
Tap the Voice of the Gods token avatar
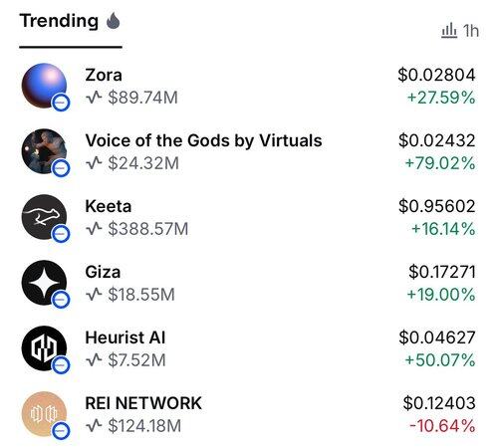pyautogui.click(x=44, y=151)
